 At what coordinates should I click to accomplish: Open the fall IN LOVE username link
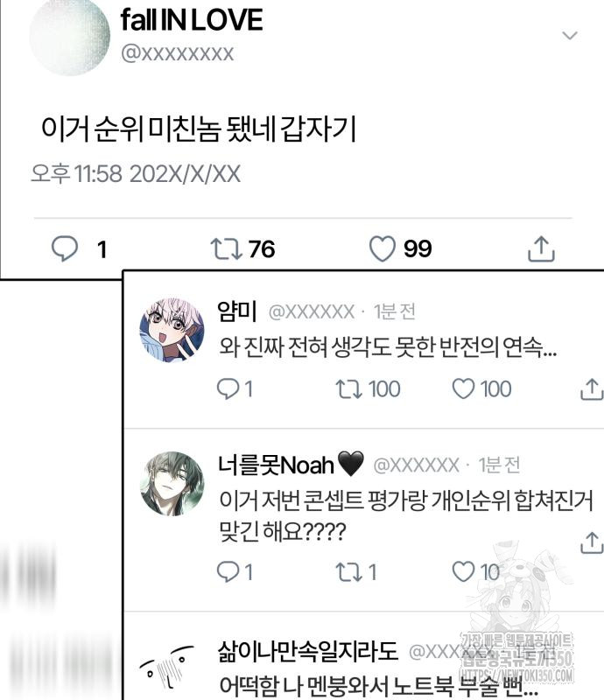click(178, 53)
